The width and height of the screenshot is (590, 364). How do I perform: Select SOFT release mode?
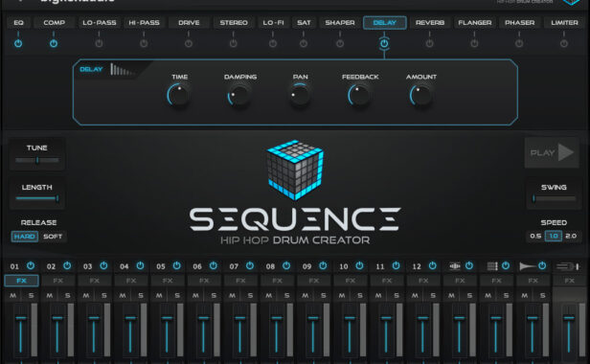tap(53, 237)
